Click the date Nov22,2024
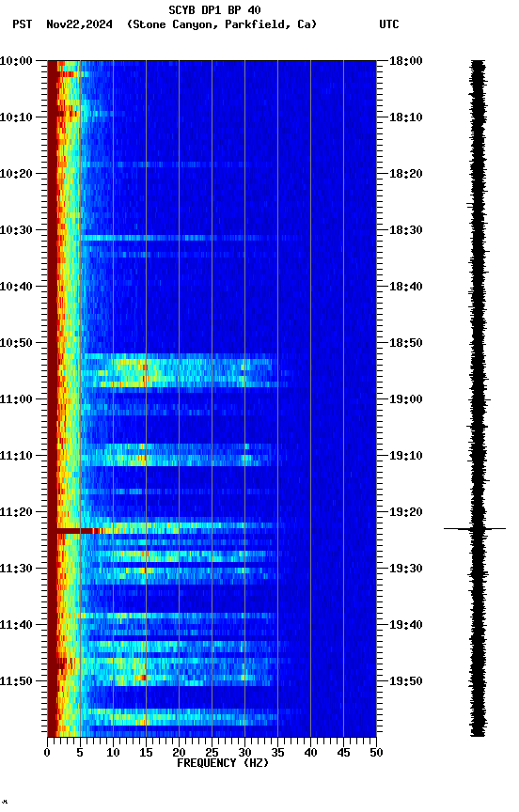Viewport: 519px width, 812px height. pos(79,24)
